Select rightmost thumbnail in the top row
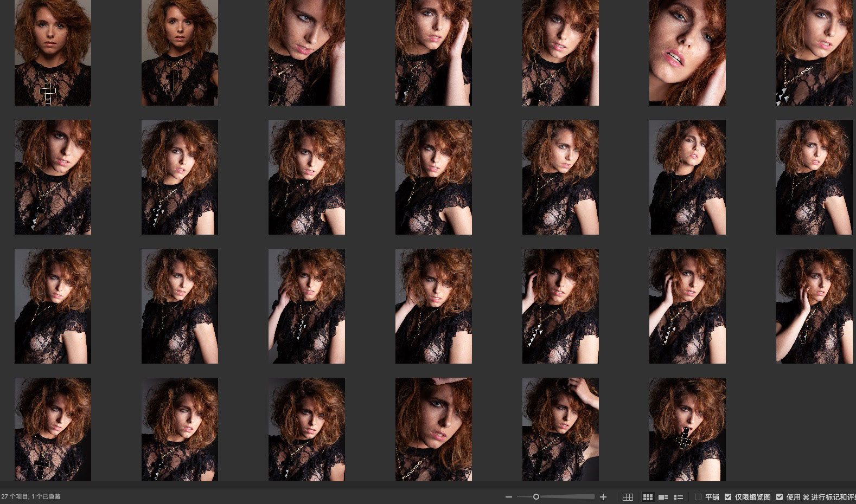The image size is (856, 504). click(814, 53)
